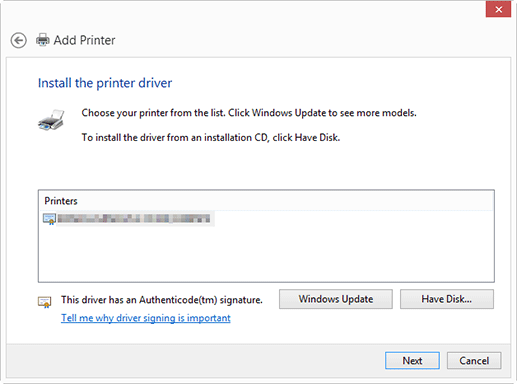Click the large inkjet printer illustration
This screenshot has width=517, height=384.
coord(51,120)
